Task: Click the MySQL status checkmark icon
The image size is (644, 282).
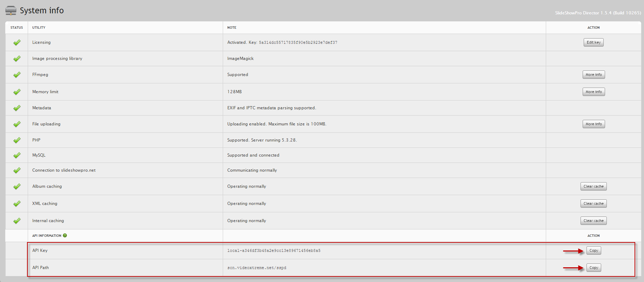Action: (x=17, y=155)
